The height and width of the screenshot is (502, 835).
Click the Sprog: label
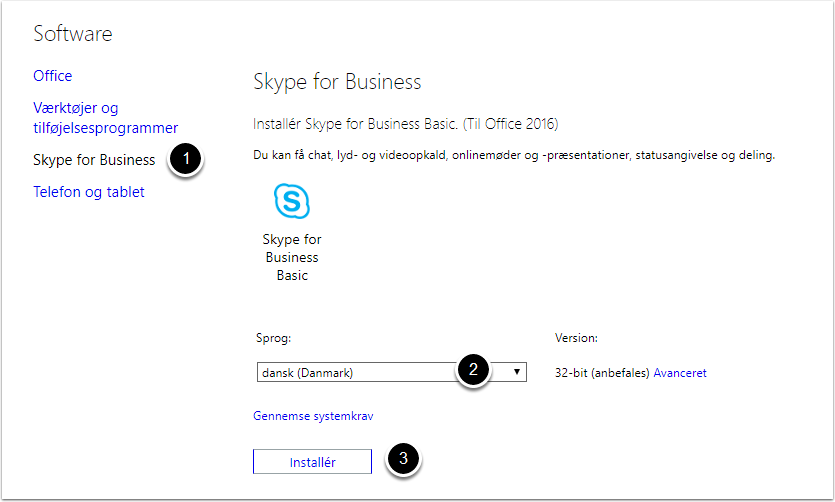pos(273,338)
